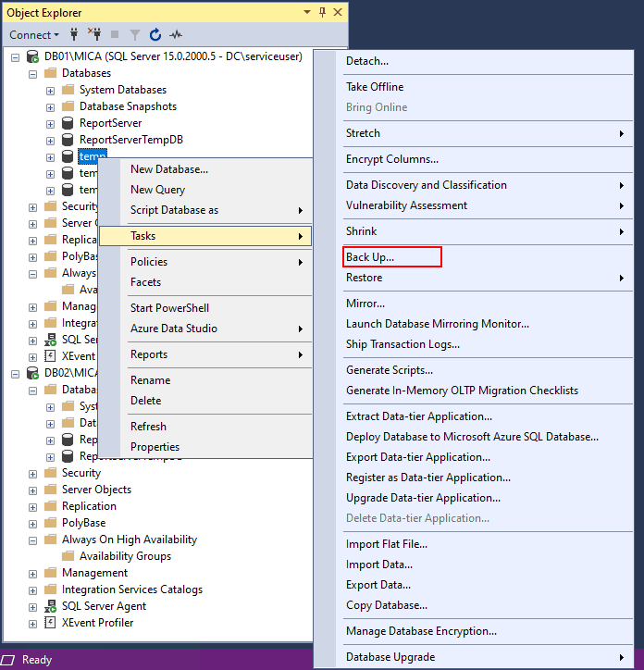Click Generate Scripts... menu entry
Image resolution: width=644 pixels, height=670 pixels.
click(x=389, y=370)
